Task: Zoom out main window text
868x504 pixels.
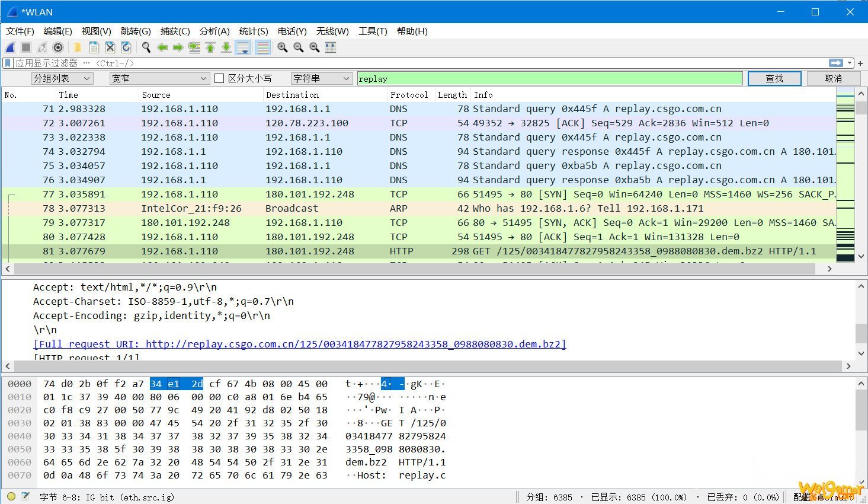Action: (x=299, y=47)
